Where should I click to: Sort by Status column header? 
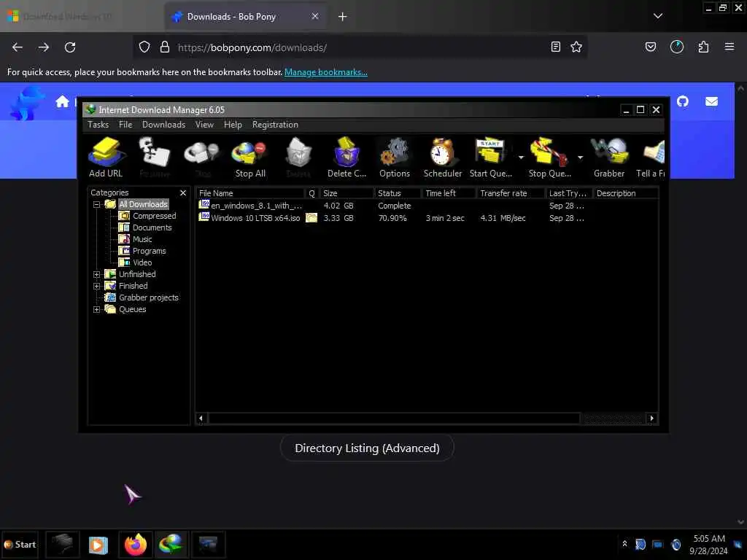[398, 192]
